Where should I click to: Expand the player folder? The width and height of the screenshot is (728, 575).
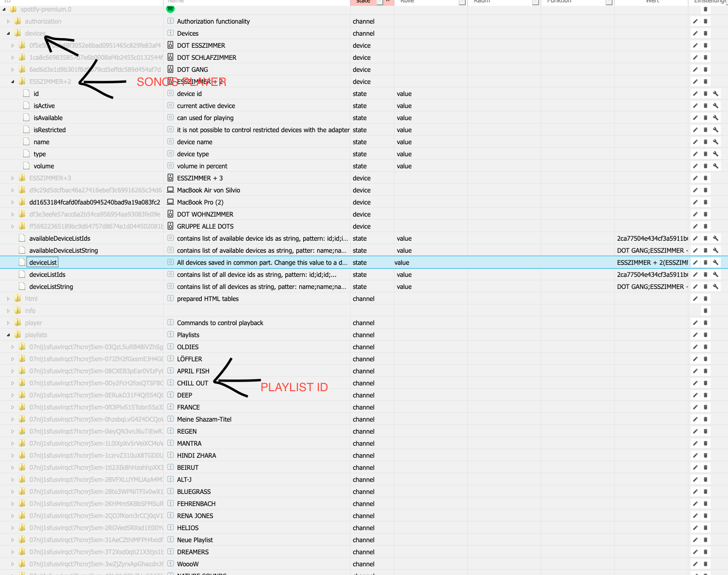coord(8,323)
